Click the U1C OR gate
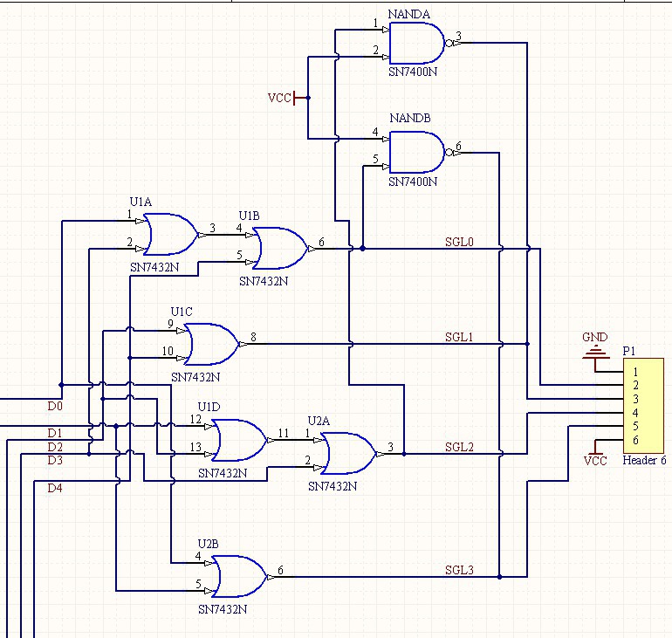This screenshot has width=672, height=638. 212,344
